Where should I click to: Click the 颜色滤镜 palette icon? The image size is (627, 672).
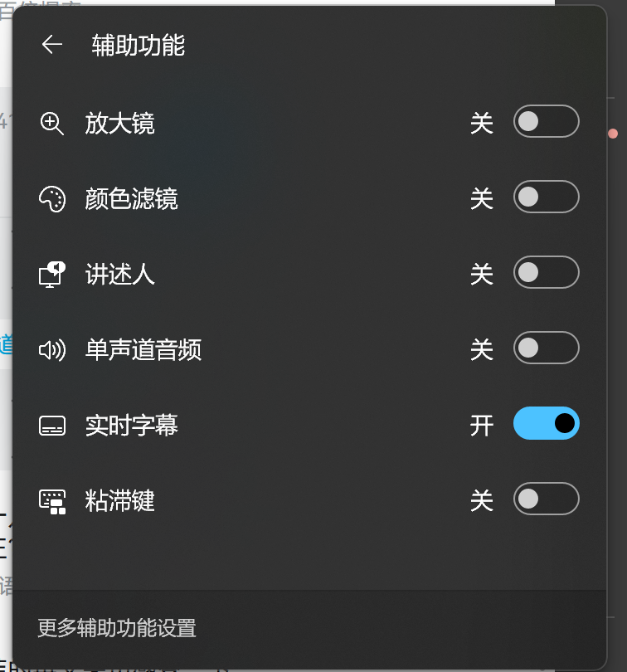tap(52, 199)
